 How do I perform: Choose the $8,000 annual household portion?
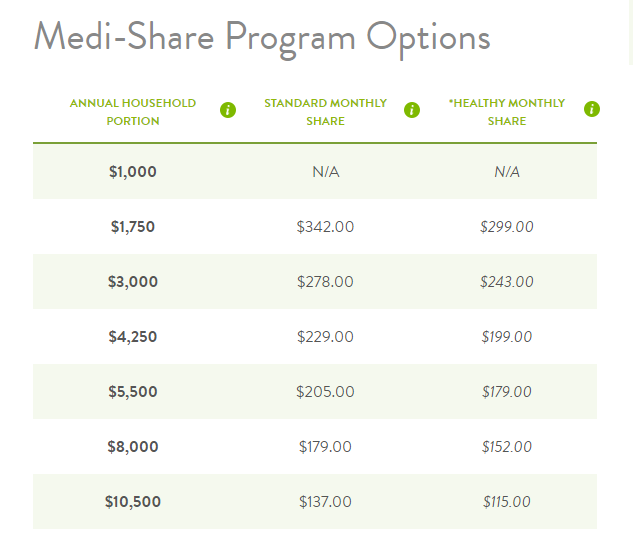click(x=133, y=447)
